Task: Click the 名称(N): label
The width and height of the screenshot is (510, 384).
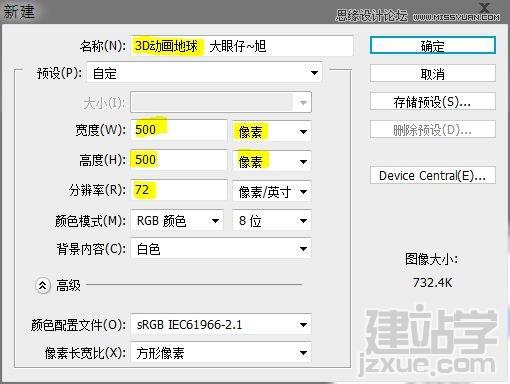Action: point(103,46)
